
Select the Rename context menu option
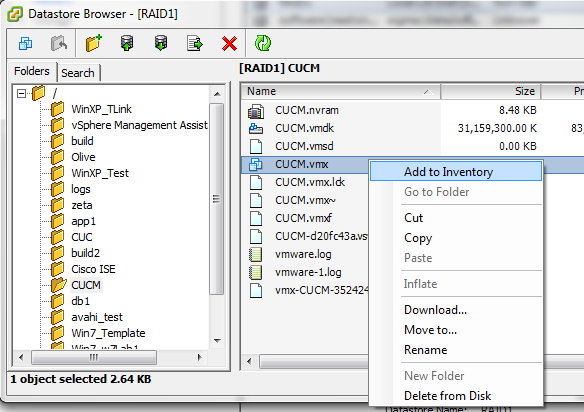[426, 350]
